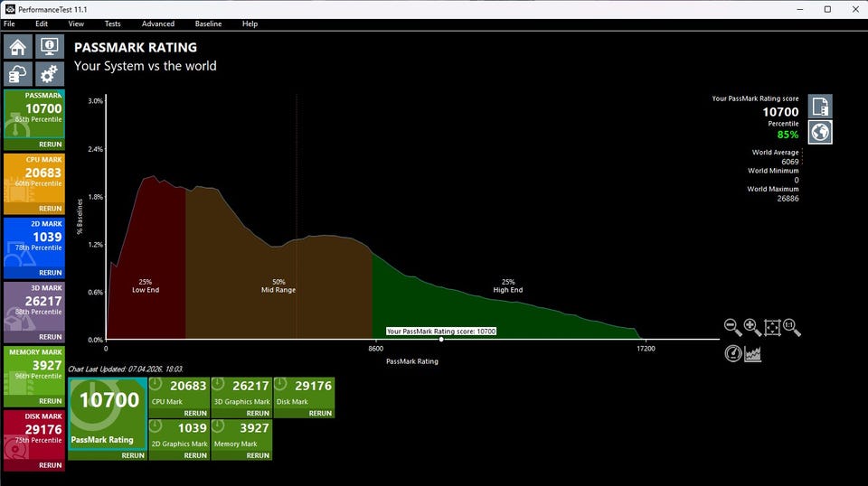Click the save results document icon
Viewport: 868px width, 486px height.
[820, 107]
